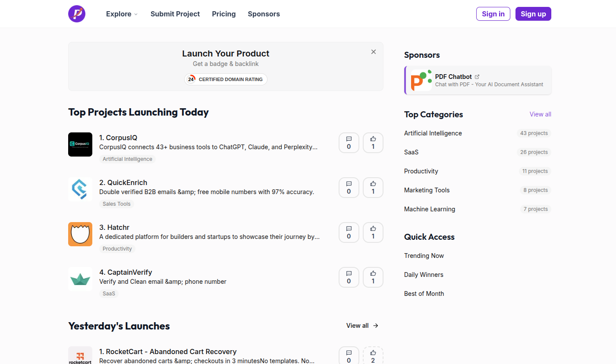Screen dimensions: 616x364
Task: Click 'Verify and Clean email' description text
Action: click(163, 282)
